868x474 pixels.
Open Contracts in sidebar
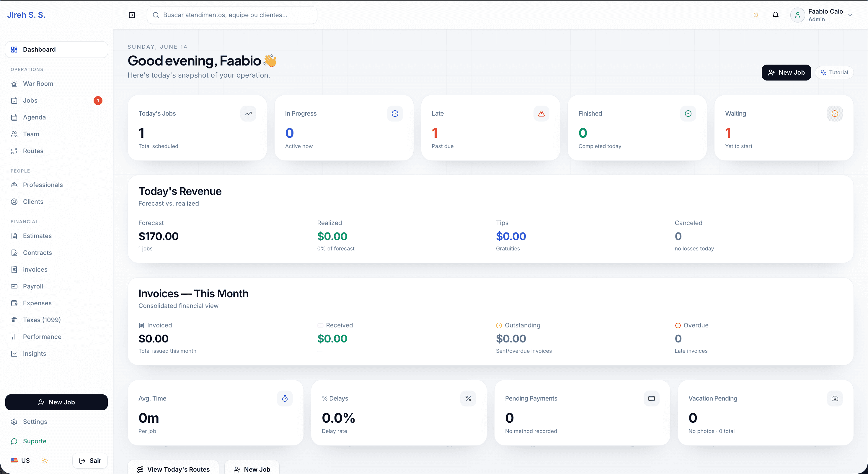(x=57, y=252)
